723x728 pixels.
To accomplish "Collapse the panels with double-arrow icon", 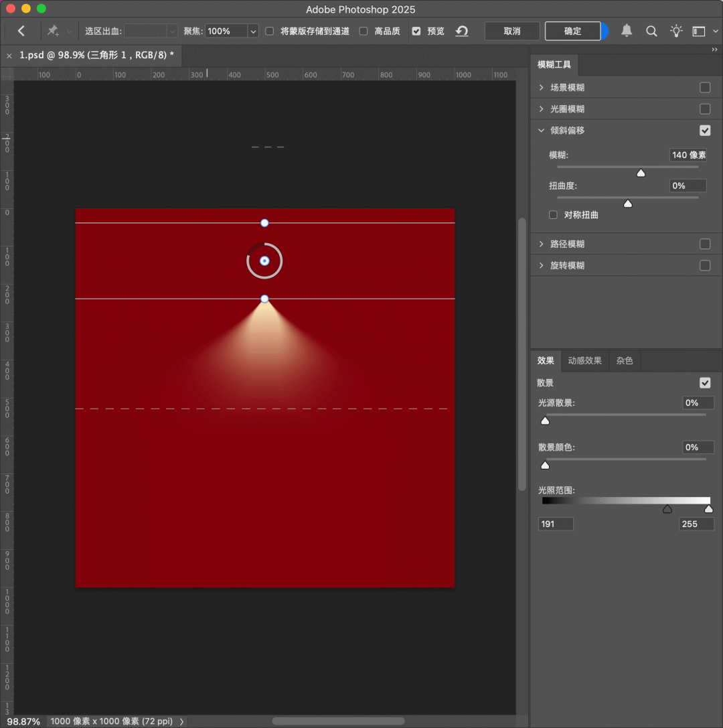I will pyautogui.click(x=714, y=50).
